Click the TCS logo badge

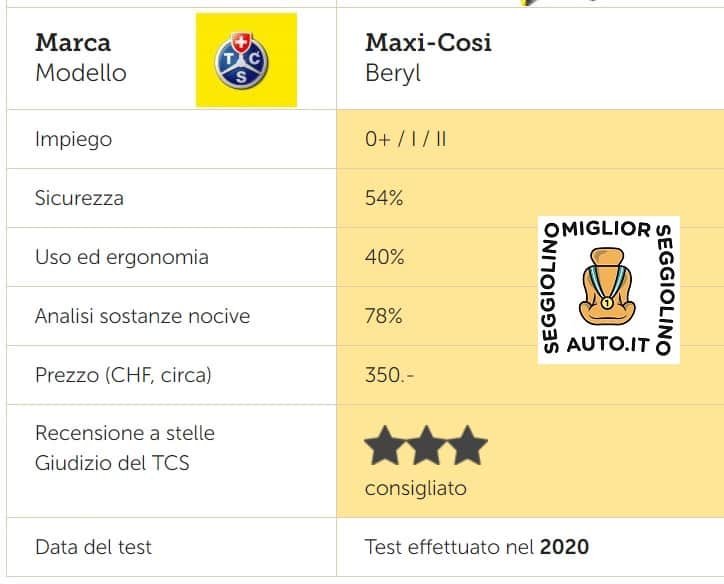(x=246, y=60)
